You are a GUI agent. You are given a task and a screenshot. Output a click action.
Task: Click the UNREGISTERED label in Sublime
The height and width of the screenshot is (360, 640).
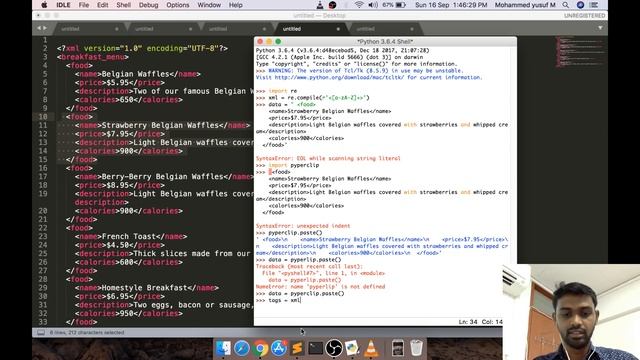tap(584, 16)
